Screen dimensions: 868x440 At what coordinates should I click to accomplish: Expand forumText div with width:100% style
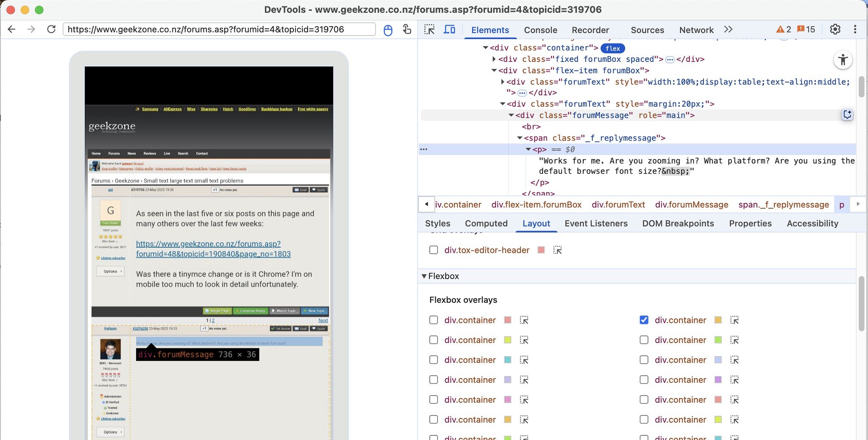(503, 82)
